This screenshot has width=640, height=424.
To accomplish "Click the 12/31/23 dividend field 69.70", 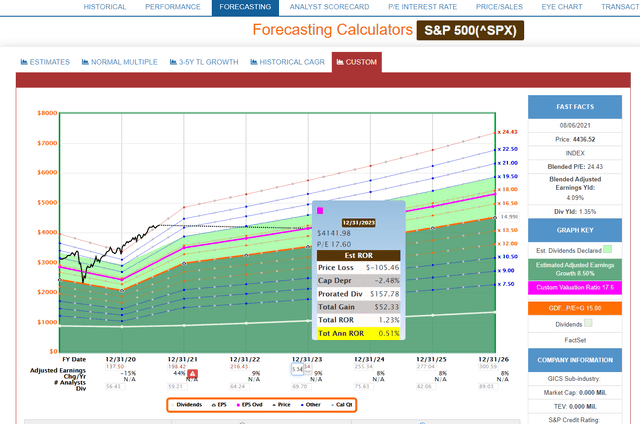I will tap(300, 386).
